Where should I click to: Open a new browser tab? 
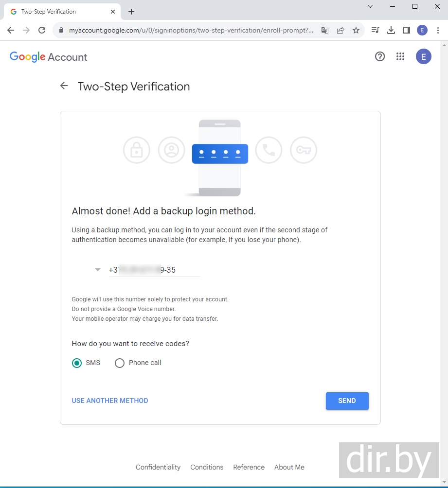click(x=131, y=12)
